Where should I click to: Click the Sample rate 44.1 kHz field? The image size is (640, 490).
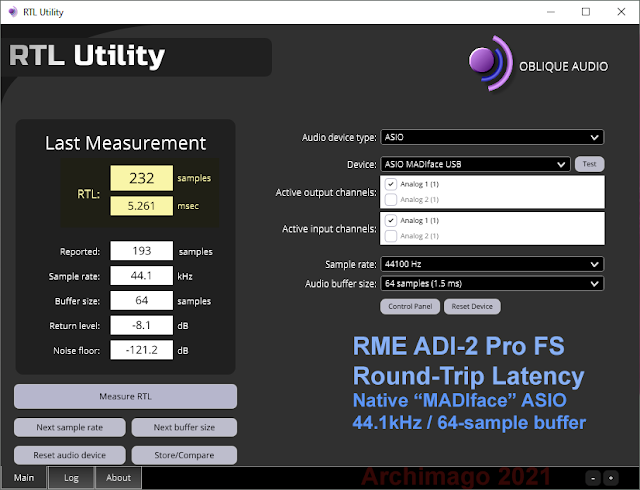click(142, 276)
